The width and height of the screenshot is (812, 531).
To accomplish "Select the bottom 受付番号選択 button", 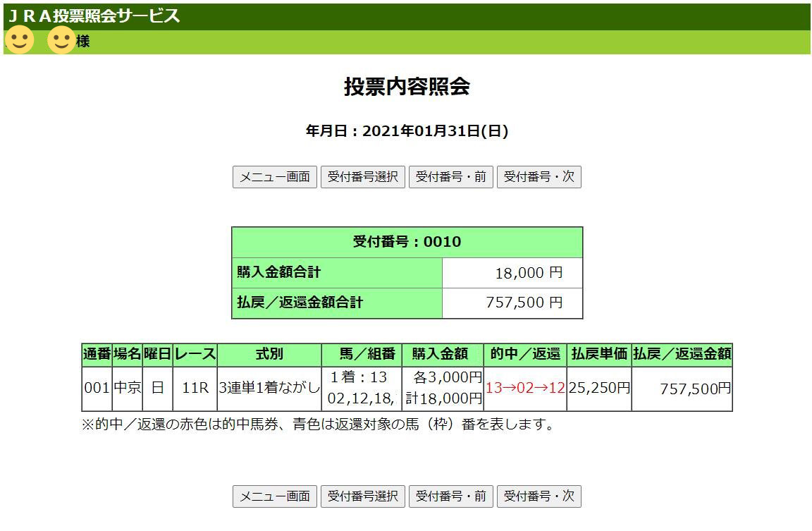I will pos(363,496).
